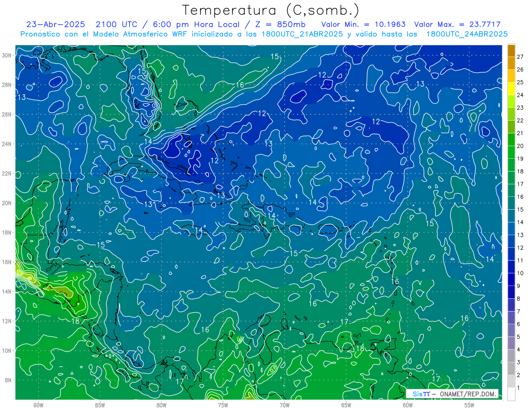Image resolution: width=532 pixels, height=411 pixels.
Task: Click color scale label 1
Action: coord(519,388)
